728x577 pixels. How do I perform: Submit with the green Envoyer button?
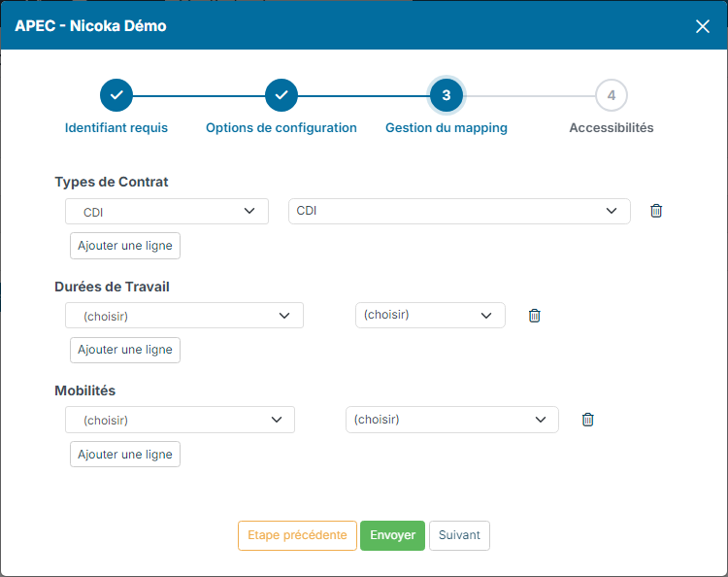(392, 535)
